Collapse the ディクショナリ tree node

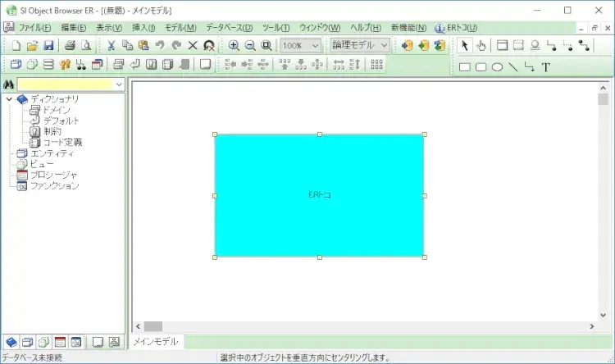[9, 99]
